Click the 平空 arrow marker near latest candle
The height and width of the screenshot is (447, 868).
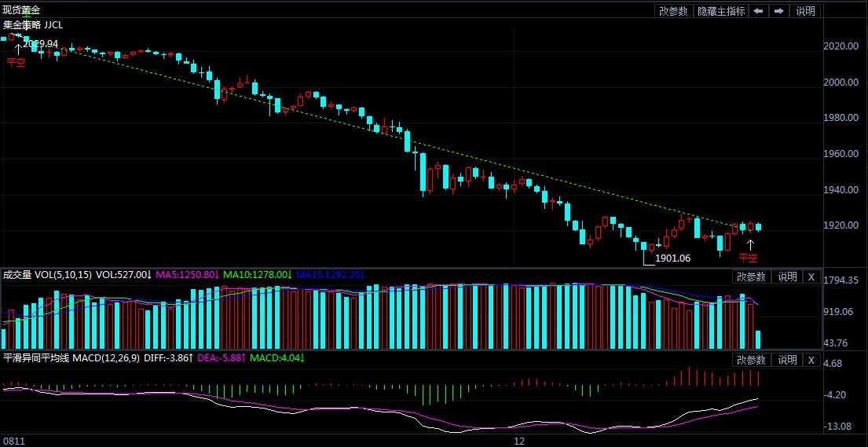tap(750, 245)
